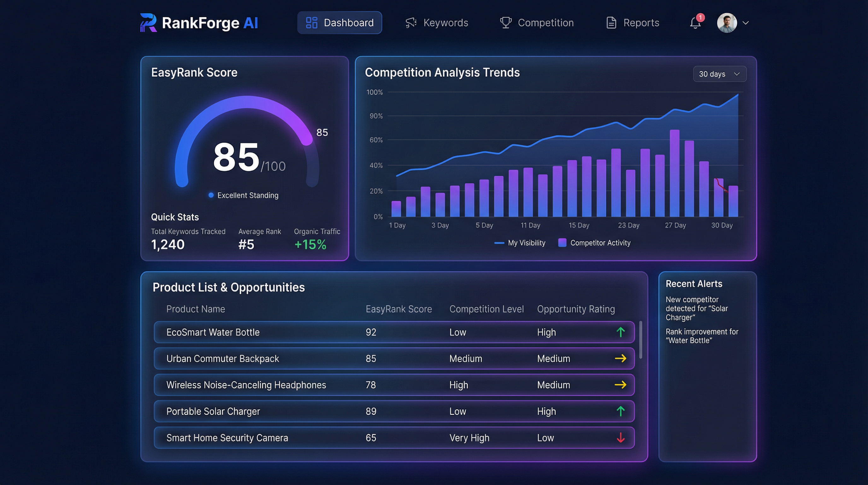Open Water Bottle rank improvement alert
The width and height of the screenshot is (868, 485).
pos(701,336)
